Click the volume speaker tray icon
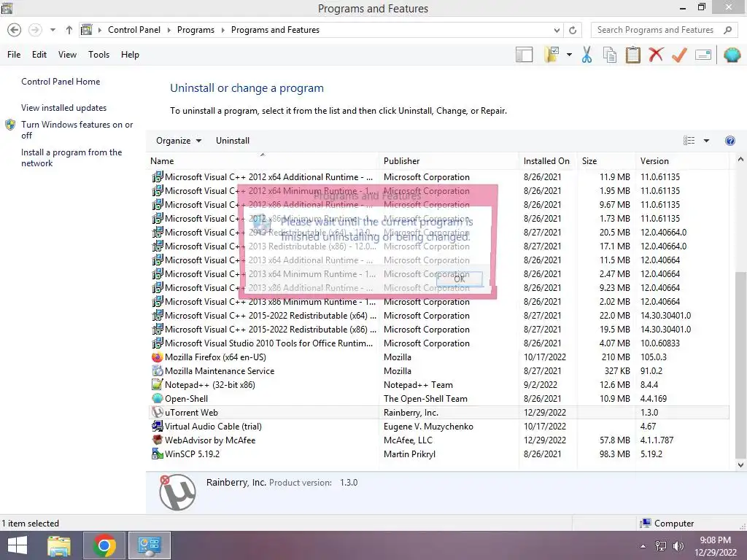 pyautogui.click(x=678, y=546)
